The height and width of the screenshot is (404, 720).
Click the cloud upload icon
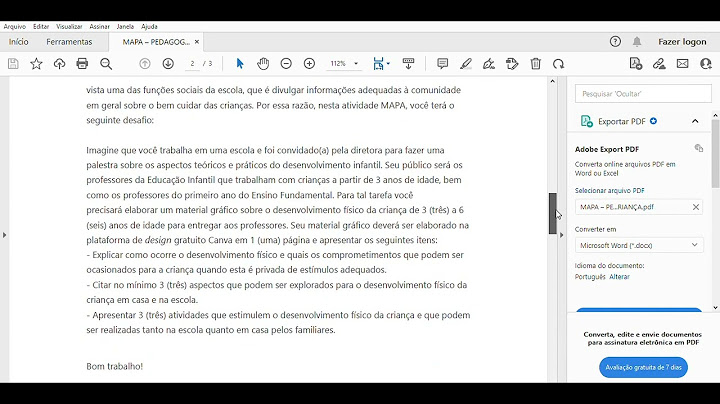pyautogui.click(x=59, y=64)
